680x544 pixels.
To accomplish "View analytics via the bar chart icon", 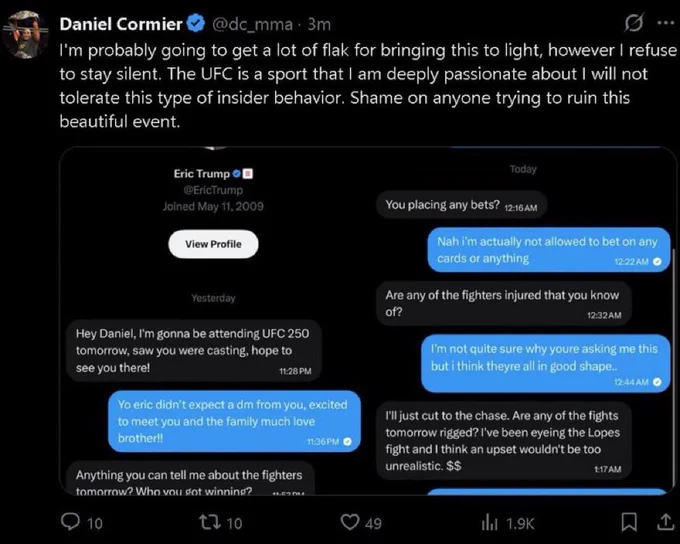I will coord(490,522).
